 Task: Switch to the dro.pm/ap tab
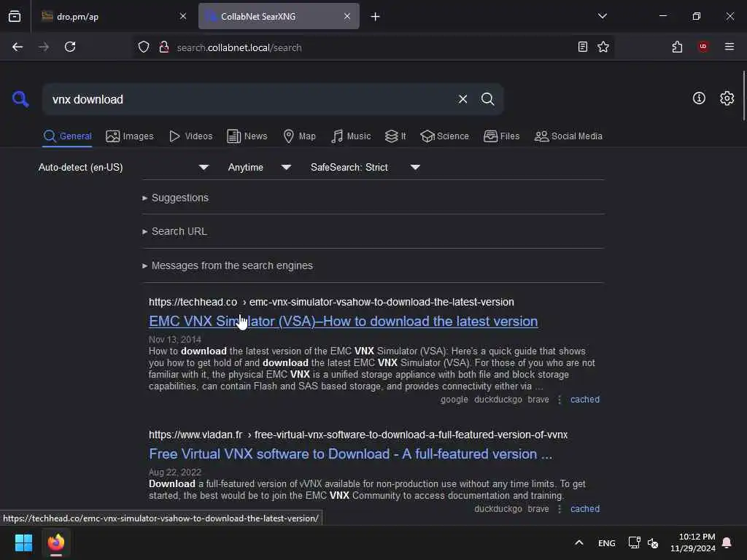point(113,17)
